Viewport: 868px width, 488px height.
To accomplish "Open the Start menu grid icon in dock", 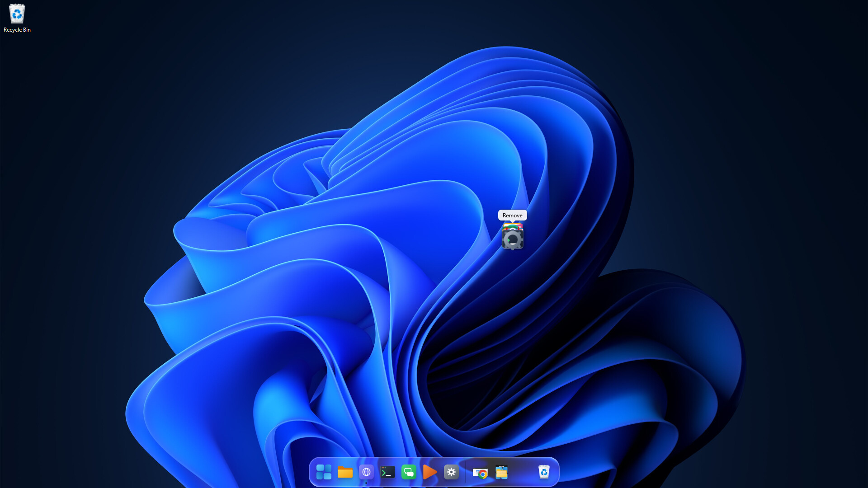I will pos(324,472).
